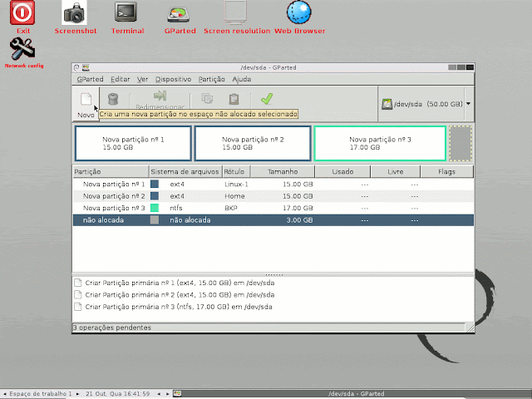Viewport: 532px width, 399px height.
Task: Open the Terminal desktop icon
Action: click(x=126, y=17)
